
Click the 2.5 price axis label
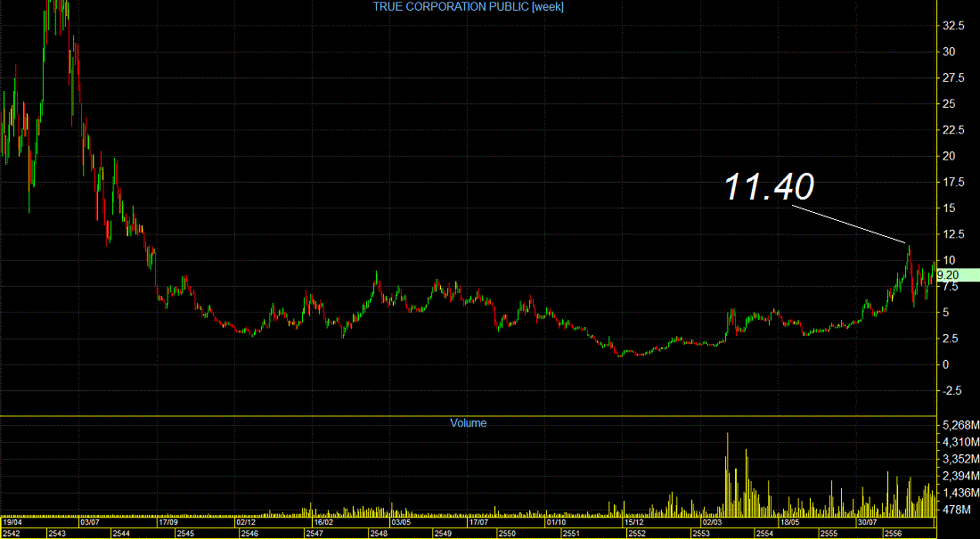pyautogui.click(x=950, y=339)
